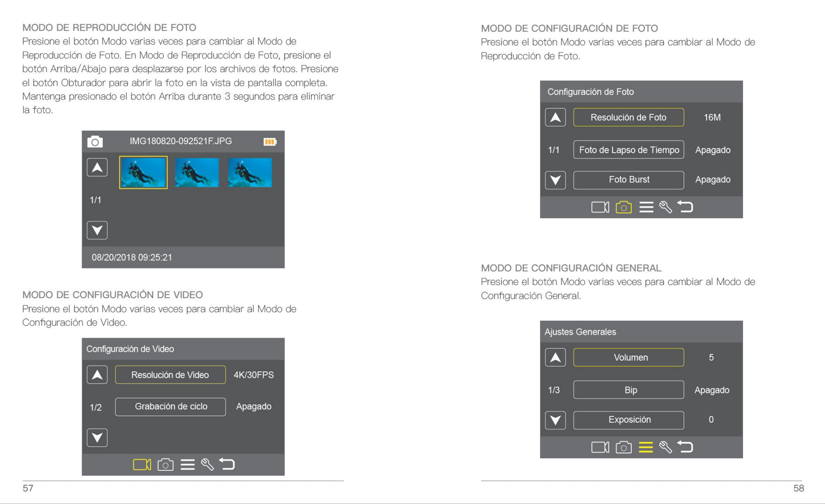Select the photo camera icon in Configuración de Video bar
This screenshot has height=504, width=825.
(x=165, y=465)
